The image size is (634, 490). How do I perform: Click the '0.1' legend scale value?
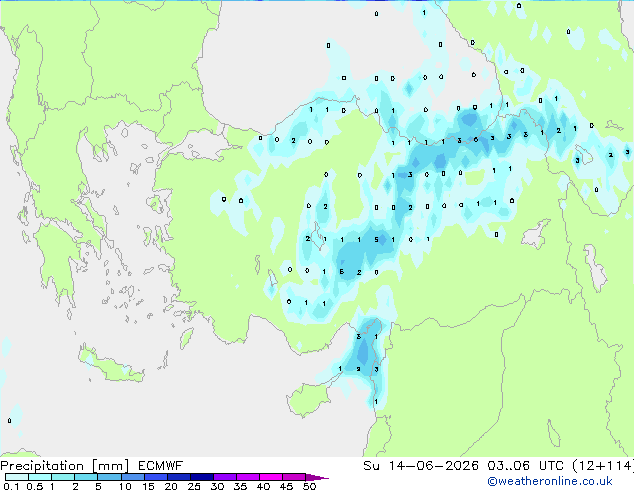(11, 486)
